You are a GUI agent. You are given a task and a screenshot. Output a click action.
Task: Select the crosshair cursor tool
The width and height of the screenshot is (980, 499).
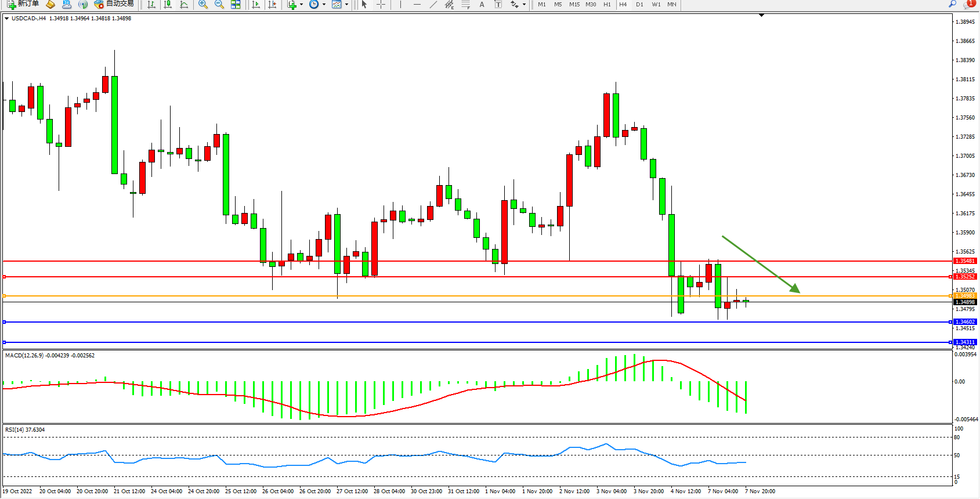pyautogui.click(x=381, y=5)
